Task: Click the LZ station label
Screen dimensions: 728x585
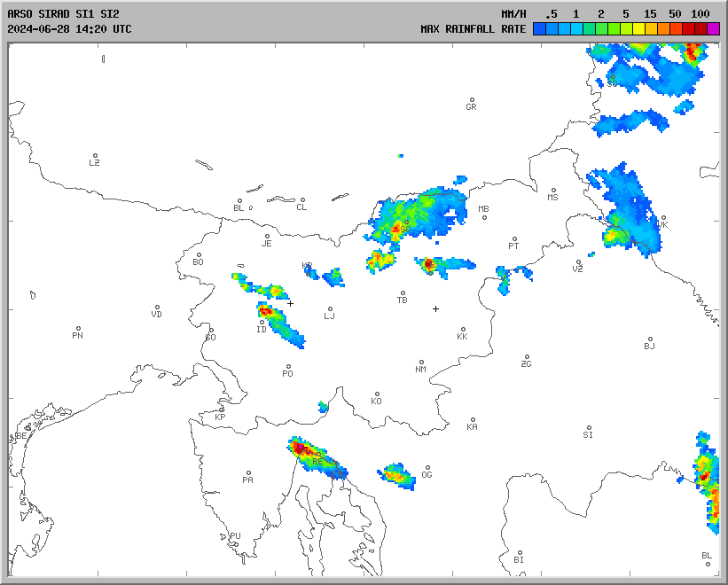Action: (94, 163)
